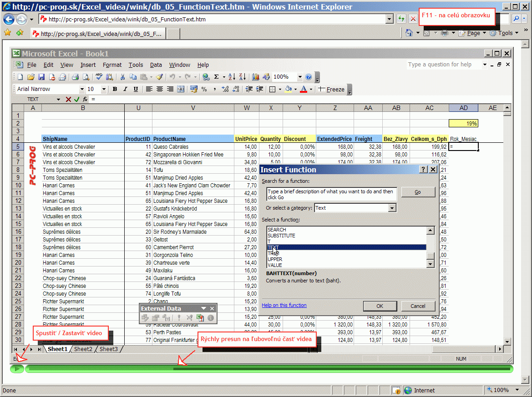Open Print Preview from the toolbar
The height and width of the screenshot is (397, 532).
(x=86, y=77)
